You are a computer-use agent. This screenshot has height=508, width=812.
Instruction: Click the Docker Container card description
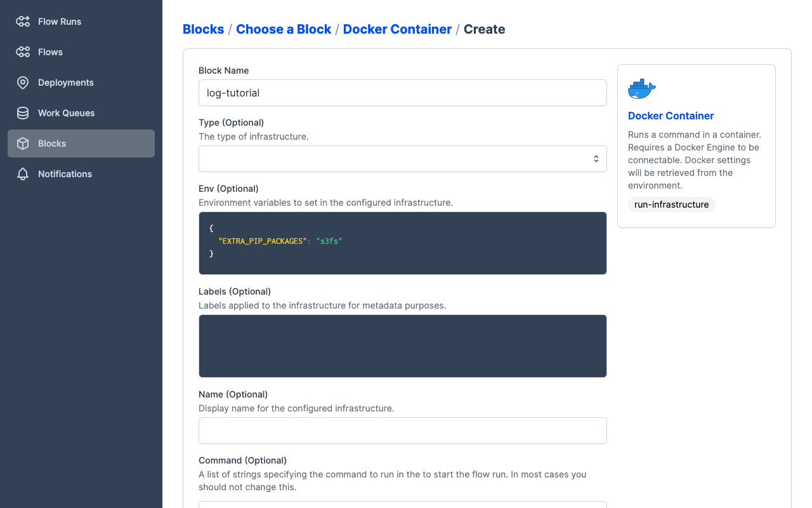click(694, 160)
